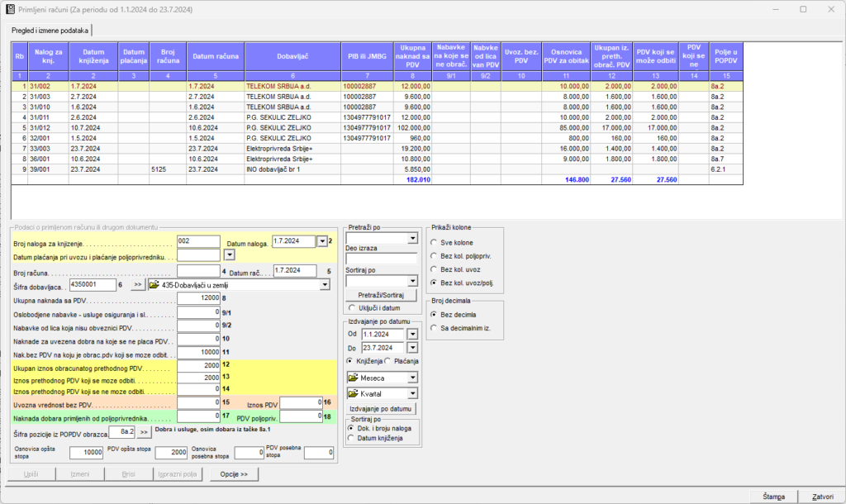Viewport: 846px width, 504px height.
Task: Click the Ukupna naknada sa PDV field
Action: coord(199,298)
